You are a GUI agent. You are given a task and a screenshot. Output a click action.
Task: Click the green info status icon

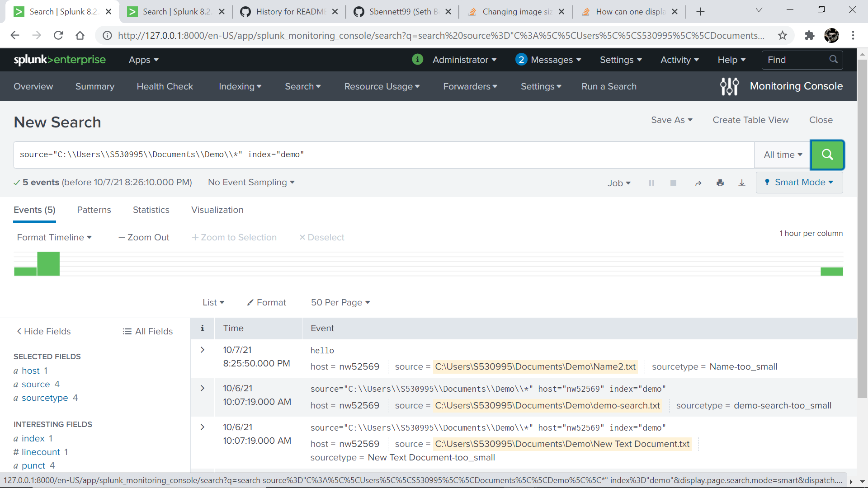point(417,60)
